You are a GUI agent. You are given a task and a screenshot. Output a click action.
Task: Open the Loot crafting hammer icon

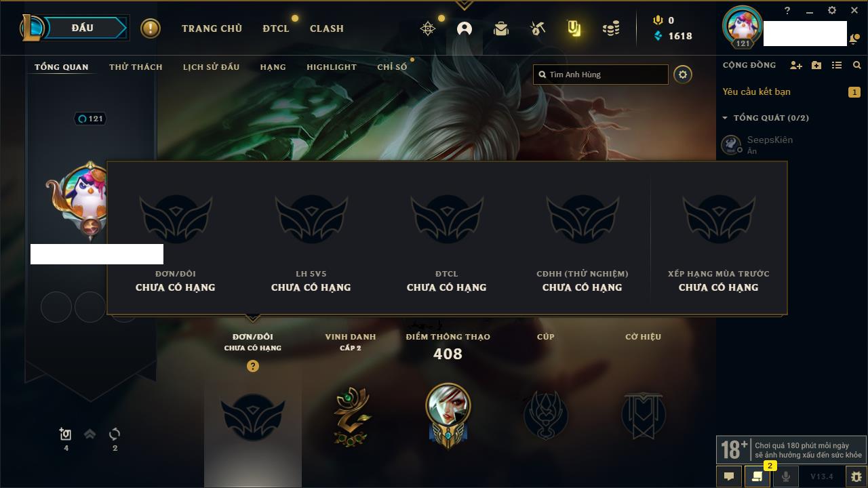pyautogui.click(x=538, y=28)
